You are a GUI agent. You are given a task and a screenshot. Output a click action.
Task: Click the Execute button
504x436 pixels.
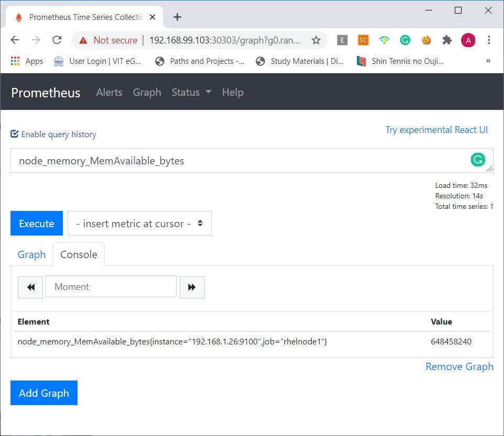point(37,223)
